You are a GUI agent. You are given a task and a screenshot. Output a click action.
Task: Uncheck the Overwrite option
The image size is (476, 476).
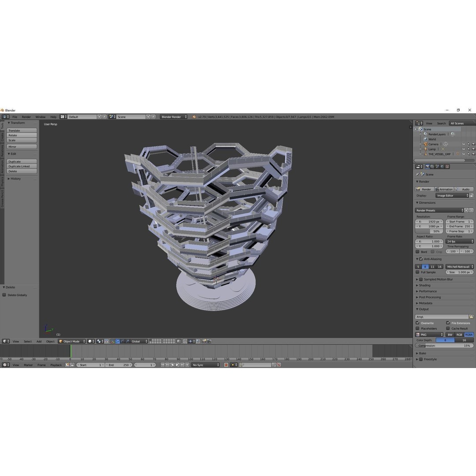click(417, 323)
